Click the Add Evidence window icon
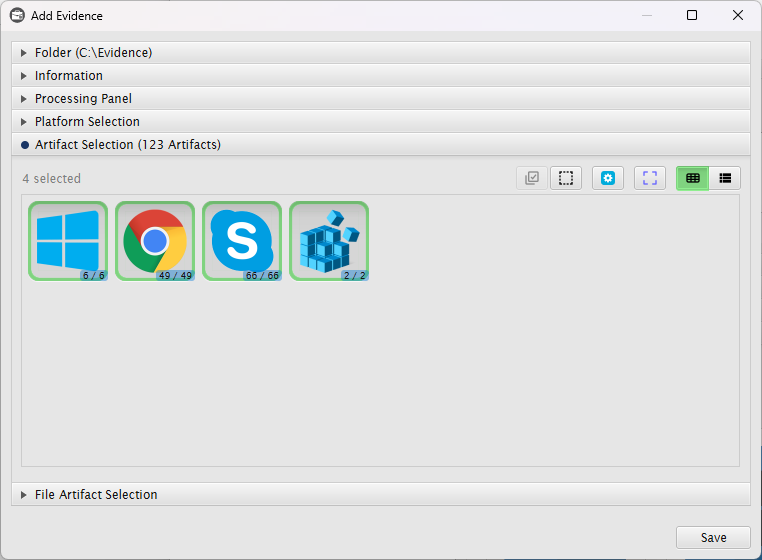 pos(17,16)
